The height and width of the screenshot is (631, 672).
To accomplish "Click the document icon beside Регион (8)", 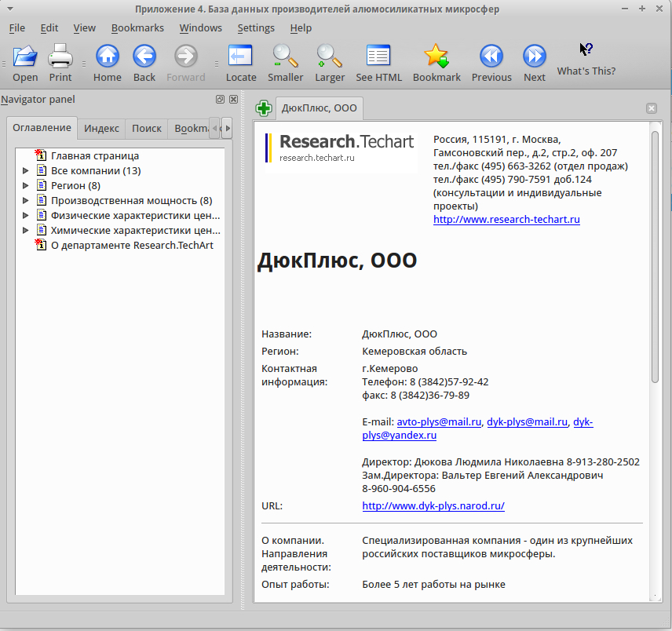I will point(41,185).
